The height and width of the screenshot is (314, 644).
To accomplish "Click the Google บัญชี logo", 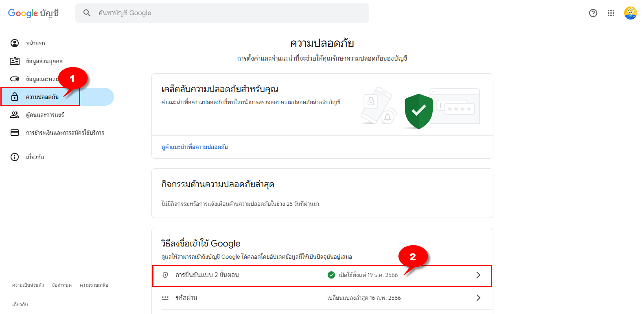I will click(33, 13).
